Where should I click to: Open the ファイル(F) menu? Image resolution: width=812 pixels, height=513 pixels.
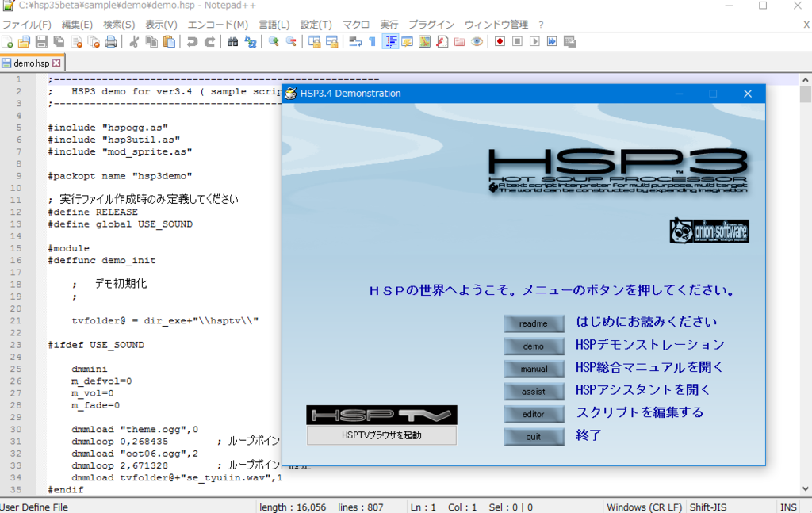[x=27, y=25]
